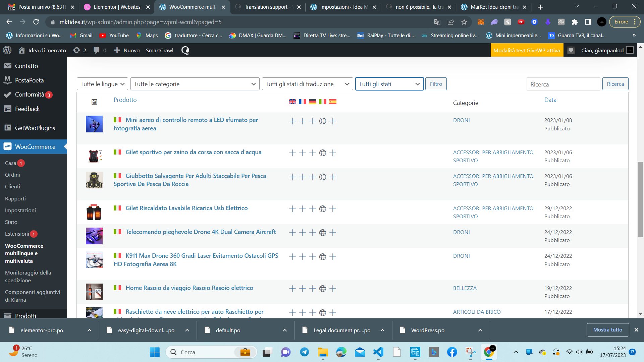The width and height of the screenshot is (644, 362).
Task: Click the Spanish flag column header
Action: pos(332,102)
